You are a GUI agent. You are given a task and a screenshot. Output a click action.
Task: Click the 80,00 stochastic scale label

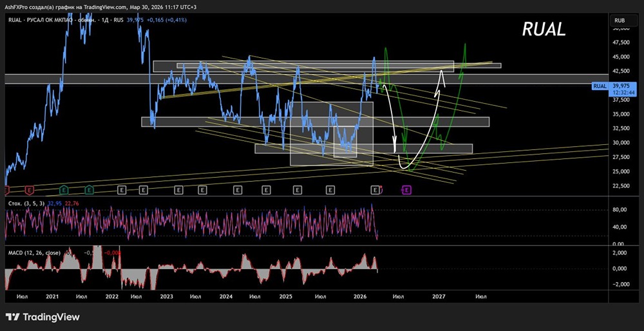(x=620, y=210)
